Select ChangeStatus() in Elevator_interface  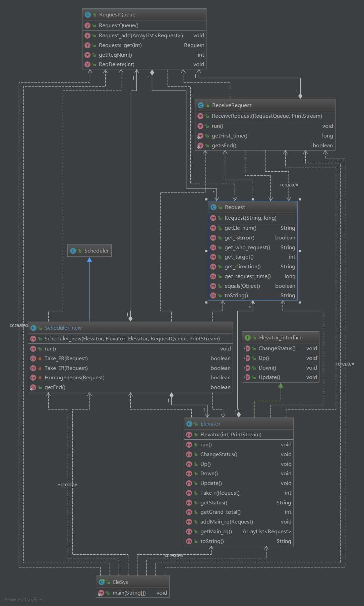point(281,348)
